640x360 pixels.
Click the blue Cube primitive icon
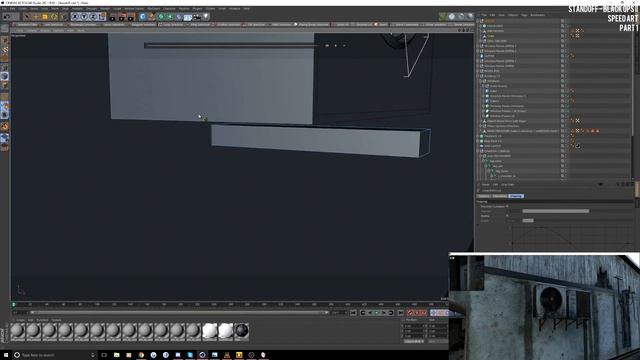(x=143, y=17)
